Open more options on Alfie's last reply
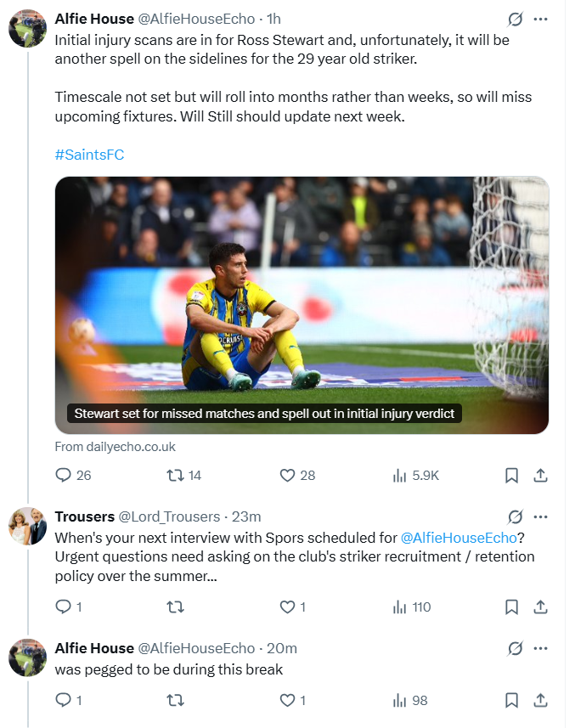The width and height of the screenshot is (575, 728). coord(540,648)
